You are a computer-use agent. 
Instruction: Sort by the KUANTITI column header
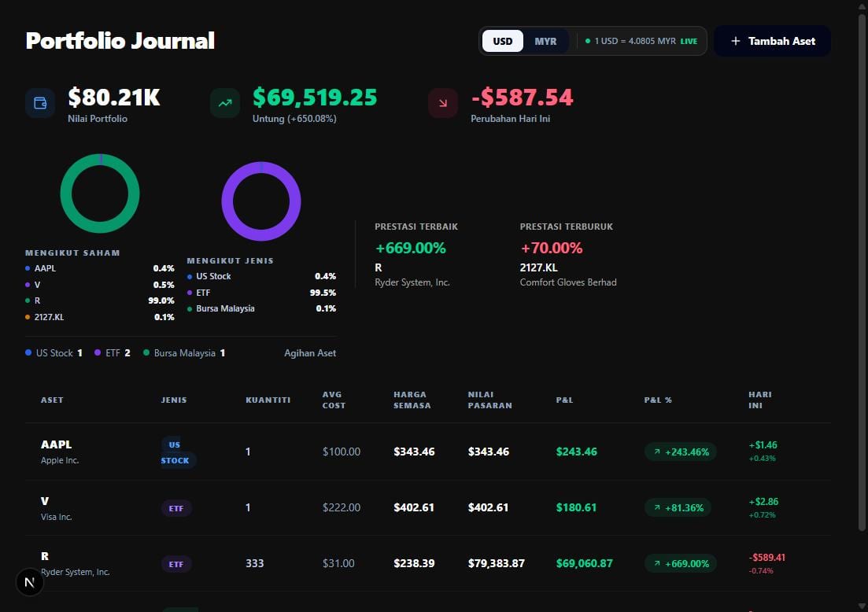point(268,400)
